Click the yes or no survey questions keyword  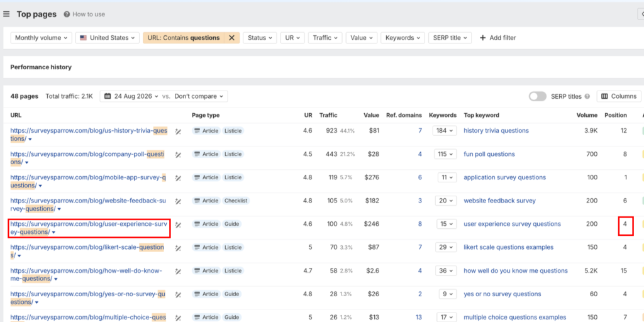click(x=502, y=294)
